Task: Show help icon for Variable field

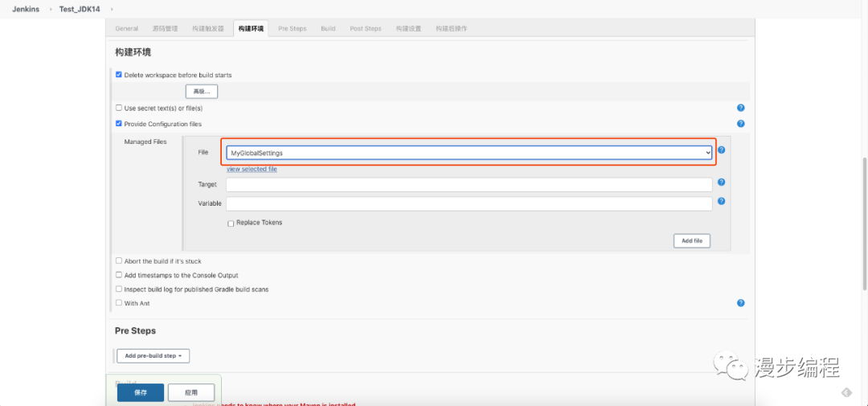Action: (721, 202)
